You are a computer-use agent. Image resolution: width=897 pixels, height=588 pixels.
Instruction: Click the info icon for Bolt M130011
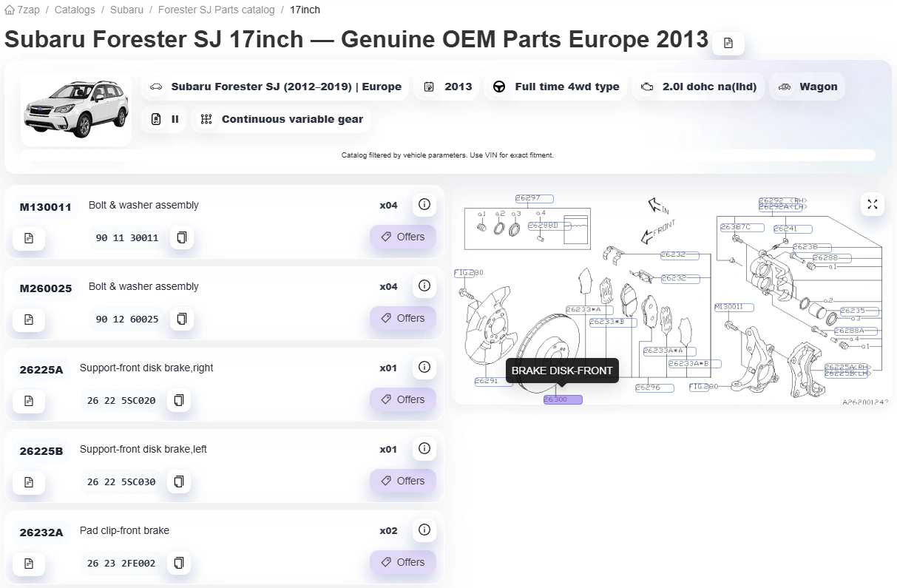click(424, 204)
